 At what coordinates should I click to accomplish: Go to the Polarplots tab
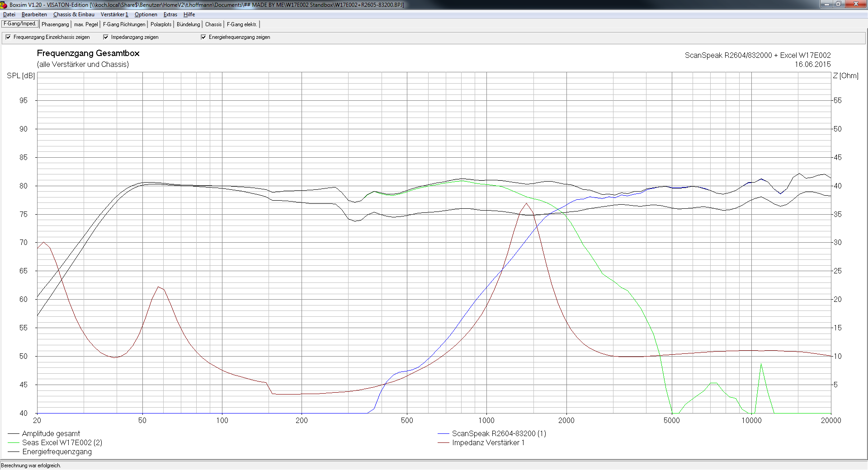(161, 24)
